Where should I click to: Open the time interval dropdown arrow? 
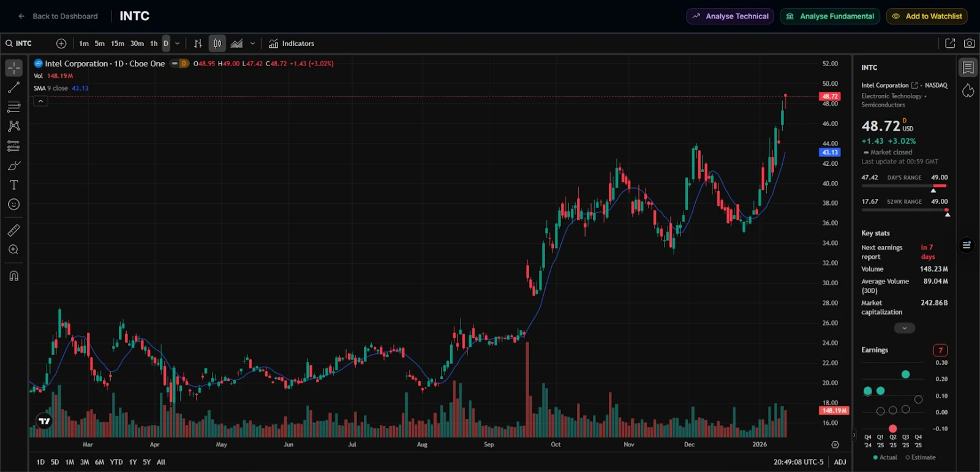tap(178, 43)
